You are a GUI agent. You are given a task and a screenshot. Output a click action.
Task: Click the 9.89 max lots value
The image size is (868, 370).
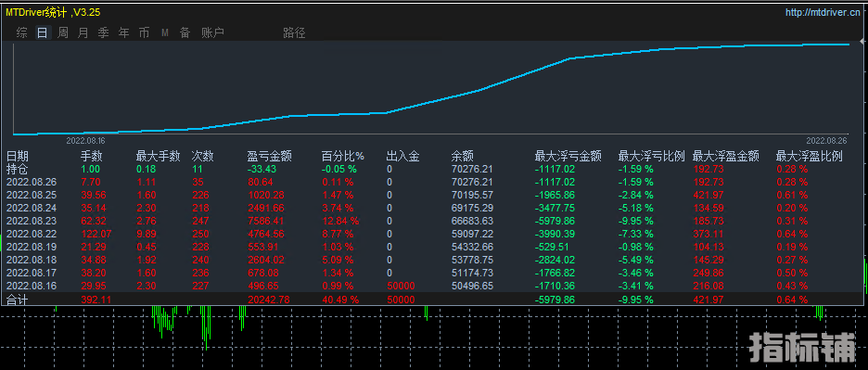pos(147,234)
